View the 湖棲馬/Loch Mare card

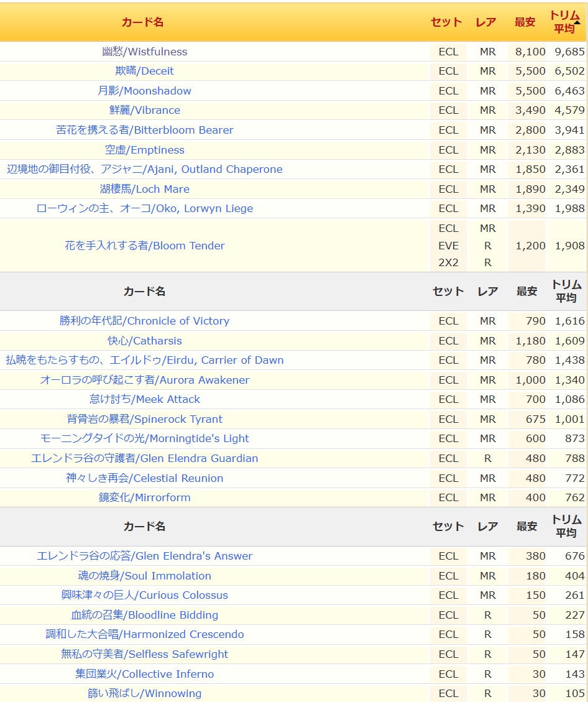coord(145,189)
